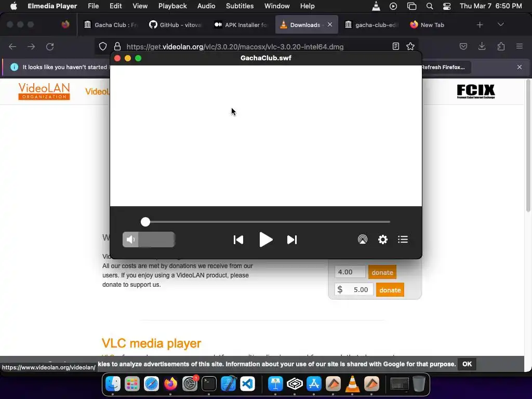Go forward in Firefox
The height and width of the screenshot is (399, 532).
click(31, 46)
